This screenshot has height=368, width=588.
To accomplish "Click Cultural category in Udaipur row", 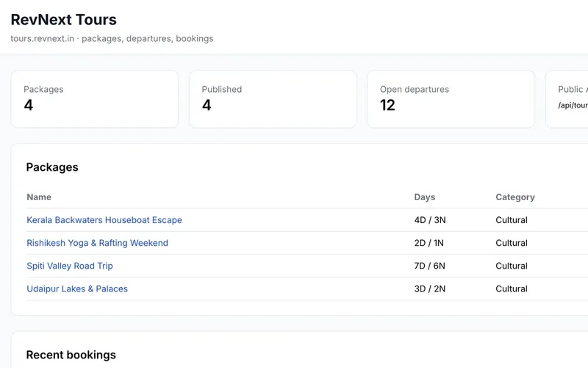I will (512, 289).
